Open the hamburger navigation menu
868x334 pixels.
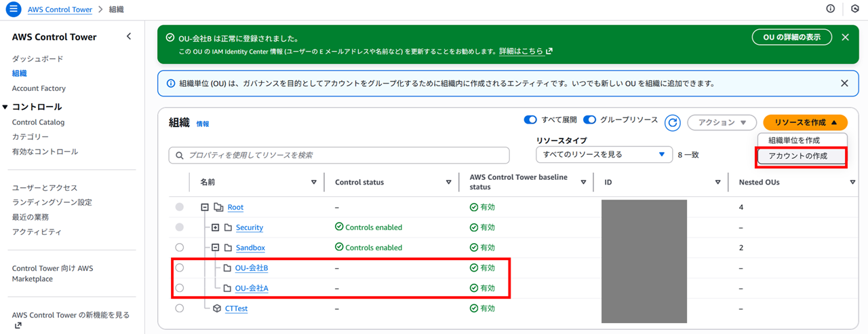point(13,10)
